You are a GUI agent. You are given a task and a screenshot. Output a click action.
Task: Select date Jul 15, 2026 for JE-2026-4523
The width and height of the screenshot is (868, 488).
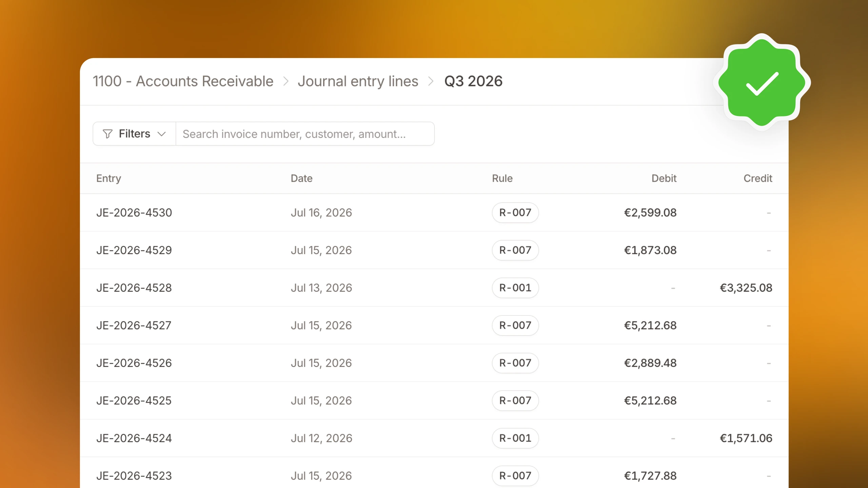click(321, 476)
